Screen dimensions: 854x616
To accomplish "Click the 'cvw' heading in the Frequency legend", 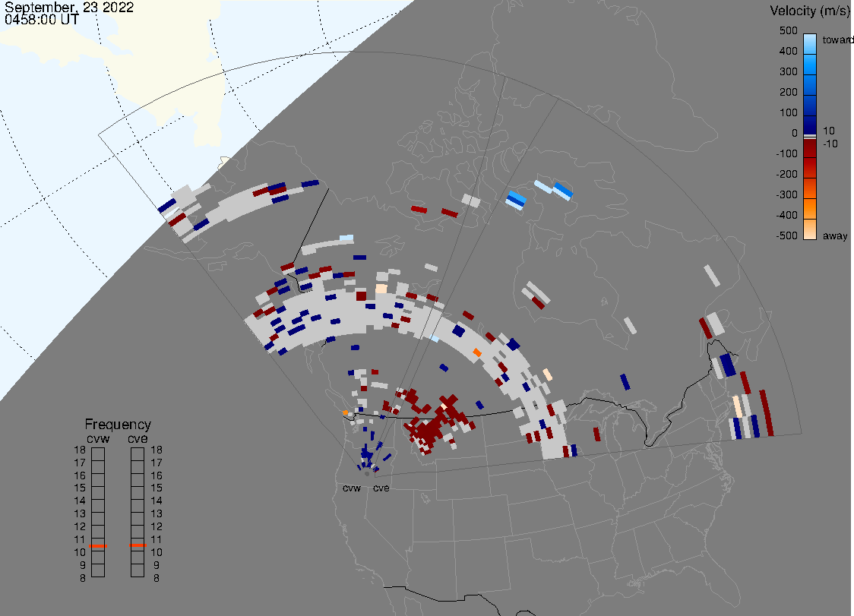I will (x=98, y=438).
